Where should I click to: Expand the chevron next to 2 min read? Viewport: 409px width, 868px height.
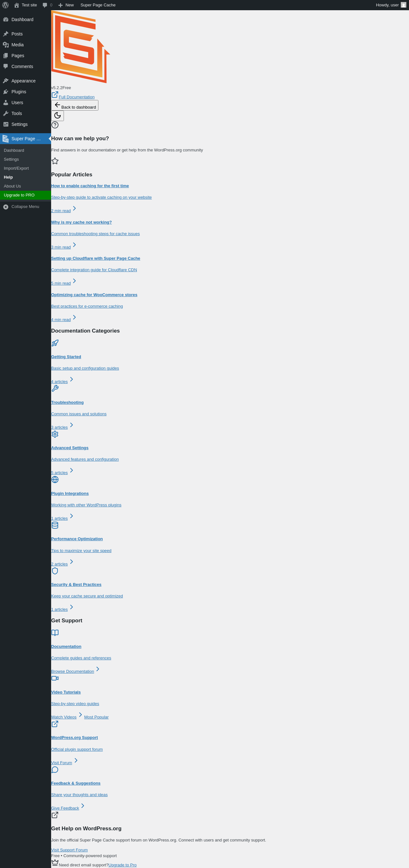pyautogui.click(x=74, y=208)
